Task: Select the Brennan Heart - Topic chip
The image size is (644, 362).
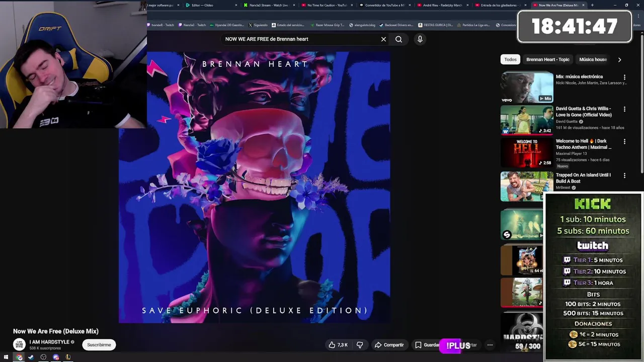Action: [x=548, y=59]
